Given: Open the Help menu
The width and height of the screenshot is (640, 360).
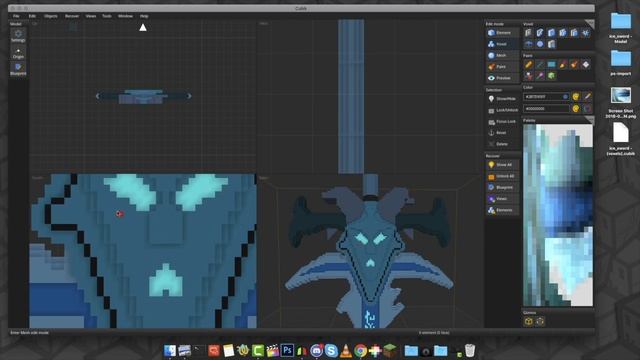Looking at the screenshot, I should pyautogui.click(x=144, y=16).
